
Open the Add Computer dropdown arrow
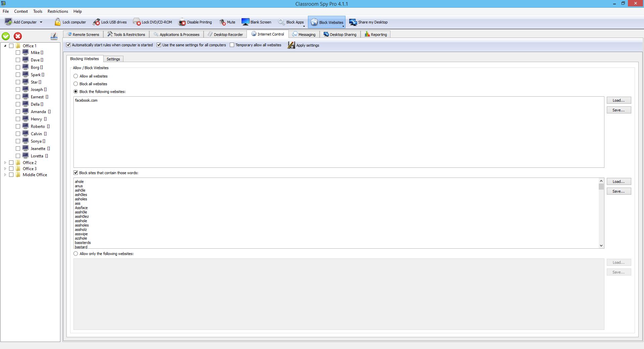(41, 22)
